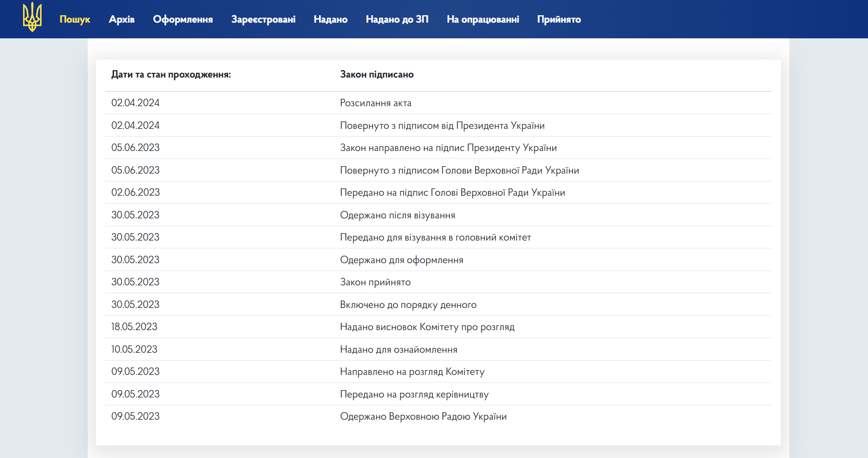Open the Надано до ЗП page
The image size is (868, 458).
pyautogui.click(x=397, y=19)
